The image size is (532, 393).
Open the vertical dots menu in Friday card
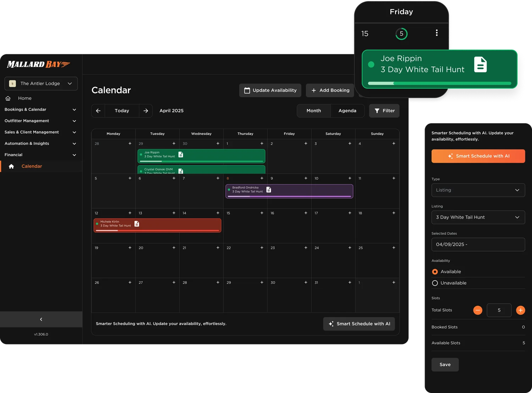click(x=437, y=33)
